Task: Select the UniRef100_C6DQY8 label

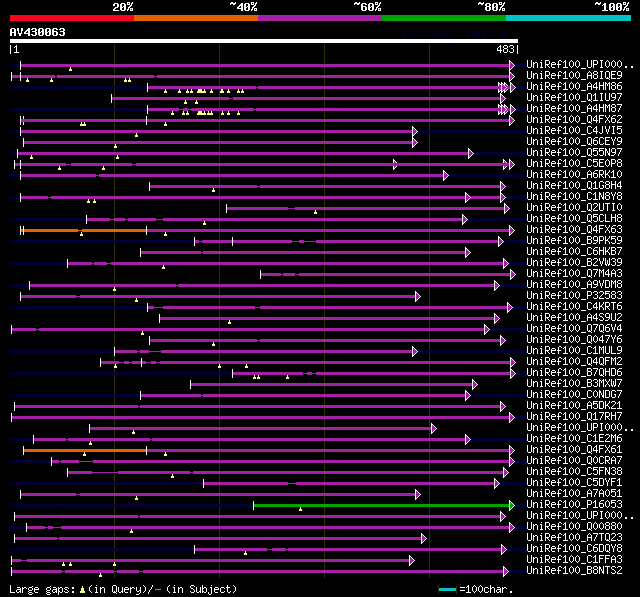Action: pyautogui.click(x=574, y=549)
